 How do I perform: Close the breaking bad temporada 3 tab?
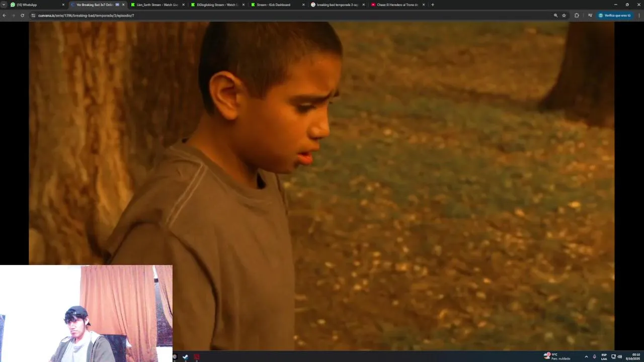coord(363,5)
